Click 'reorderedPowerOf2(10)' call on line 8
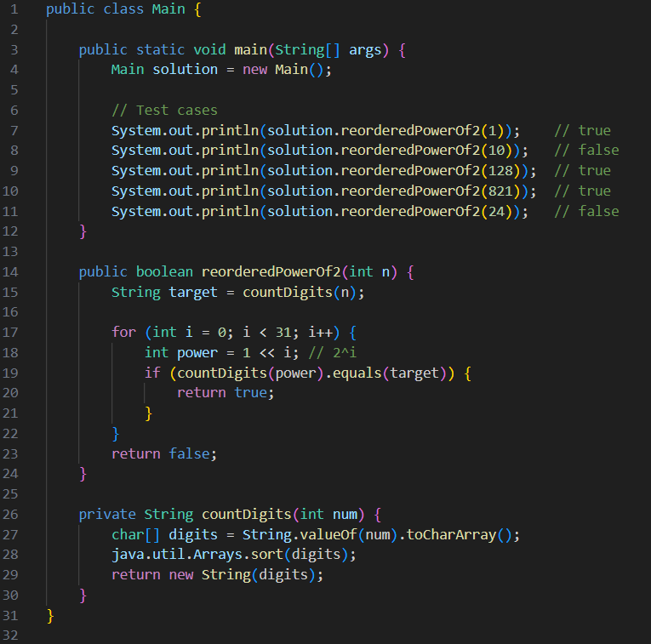The width and height of the screenshot is (651, 644). point(426,151)
